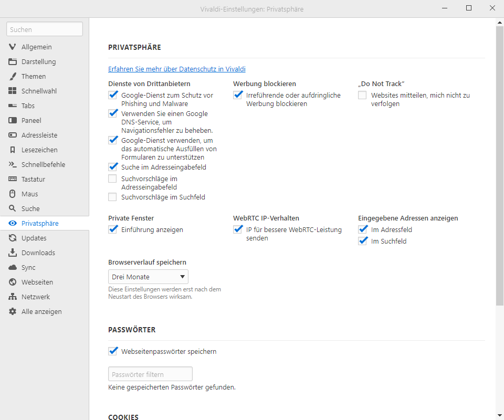The width and height of the screenshot is (504, 420).
Task: Click the Webseiten globe icon
Action: pyautogui.click(x=13, y=282)
